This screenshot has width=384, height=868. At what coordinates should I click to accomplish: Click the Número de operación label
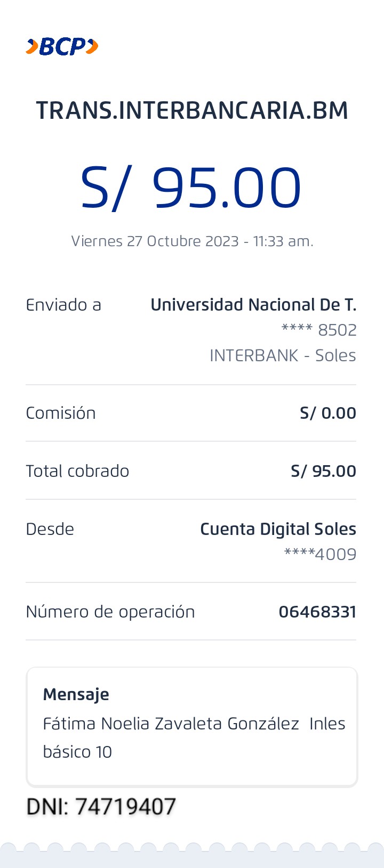click(x=110, y=612)
